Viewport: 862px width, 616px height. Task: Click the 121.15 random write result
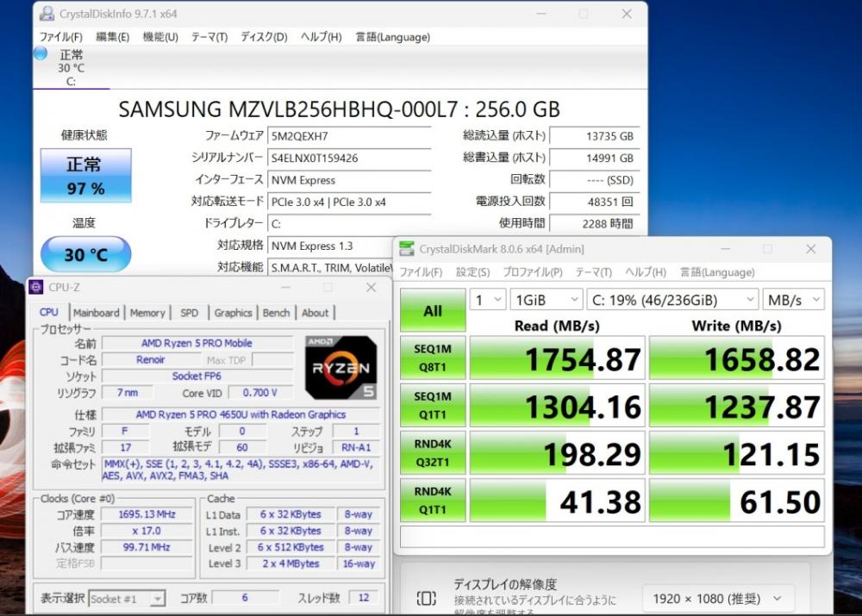[x=737, y=453]
